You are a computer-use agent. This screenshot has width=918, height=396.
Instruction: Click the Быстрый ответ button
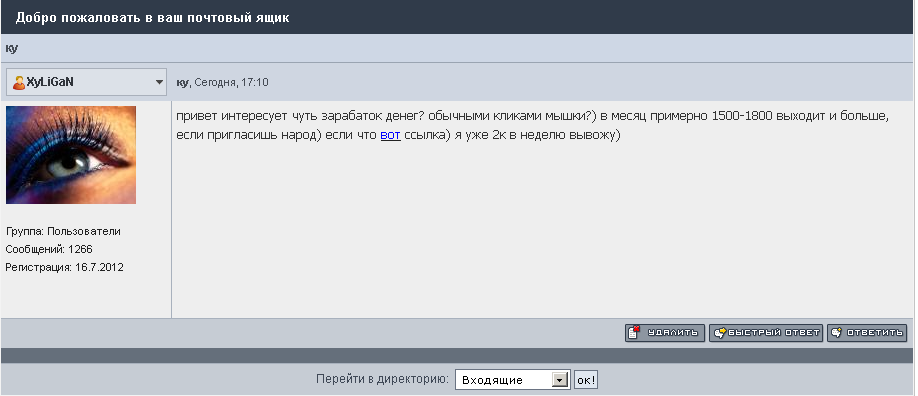[766, 333]
